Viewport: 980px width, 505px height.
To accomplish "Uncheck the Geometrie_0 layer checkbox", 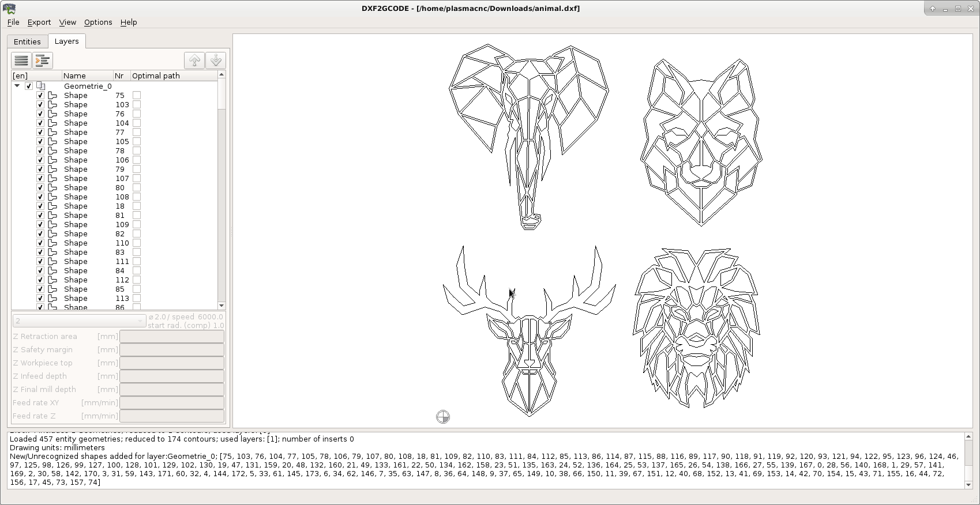I will [x=29, y=86].
